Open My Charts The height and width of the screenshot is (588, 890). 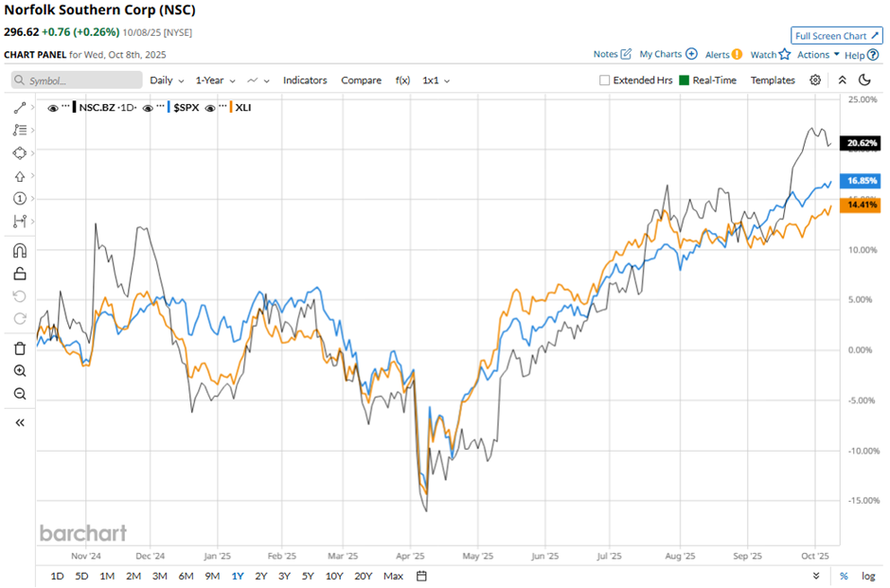(668, 54)
